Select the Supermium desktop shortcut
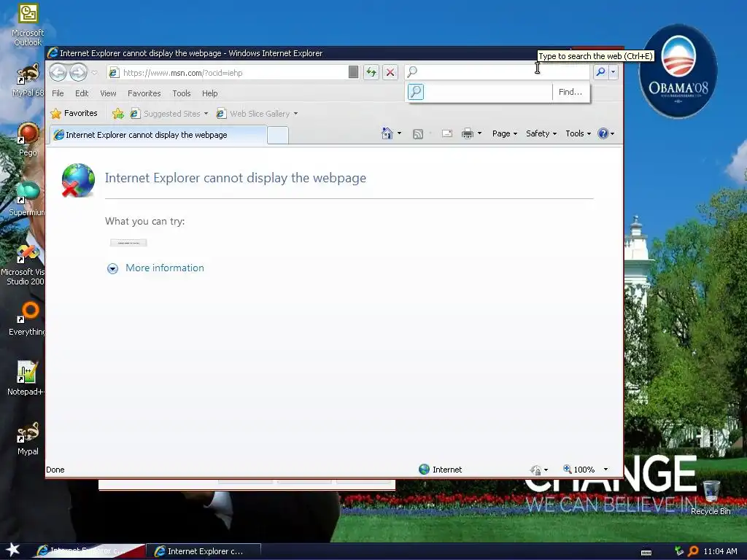 pyautogui.click(x=28, y=199)
